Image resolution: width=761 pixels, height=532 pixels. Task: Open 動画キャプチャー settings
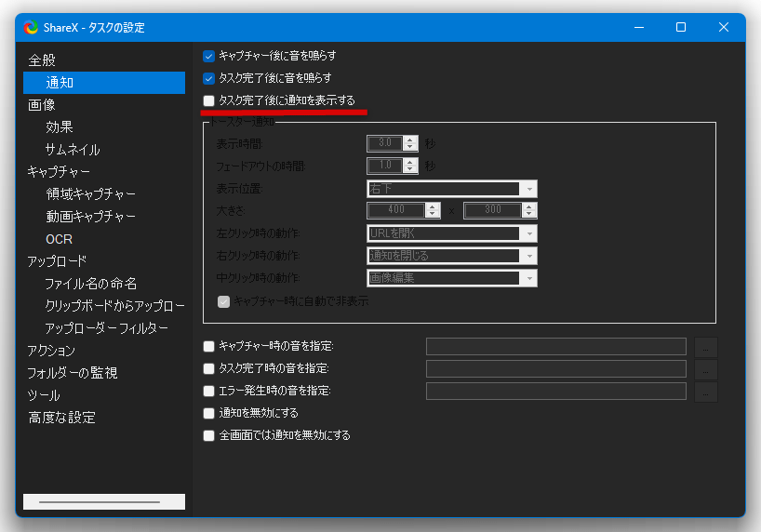(x=91, y=217)
